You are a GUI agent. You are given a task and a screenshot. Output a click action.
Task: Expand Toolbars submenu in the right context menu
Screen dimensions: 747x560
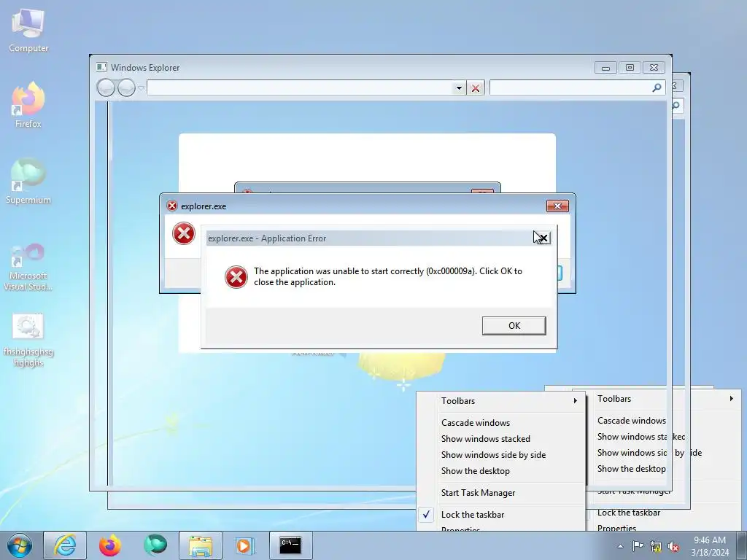pos(665,399)
